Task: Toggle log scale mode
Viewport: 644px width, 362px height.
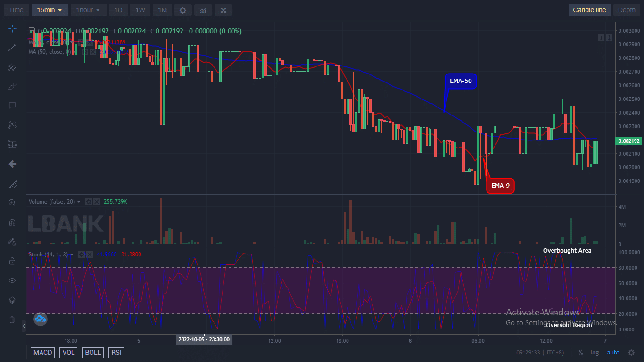Action: [594, 353]
